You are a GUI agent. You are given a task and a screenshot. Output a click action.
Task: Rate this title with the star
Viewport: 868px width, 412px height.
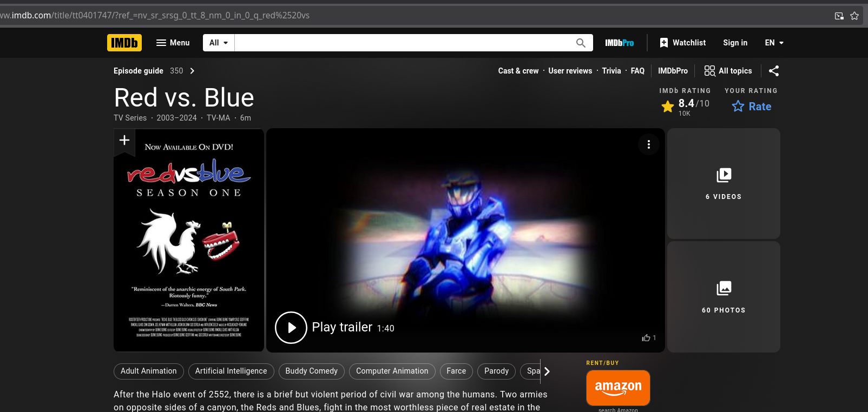coord(752,107)
